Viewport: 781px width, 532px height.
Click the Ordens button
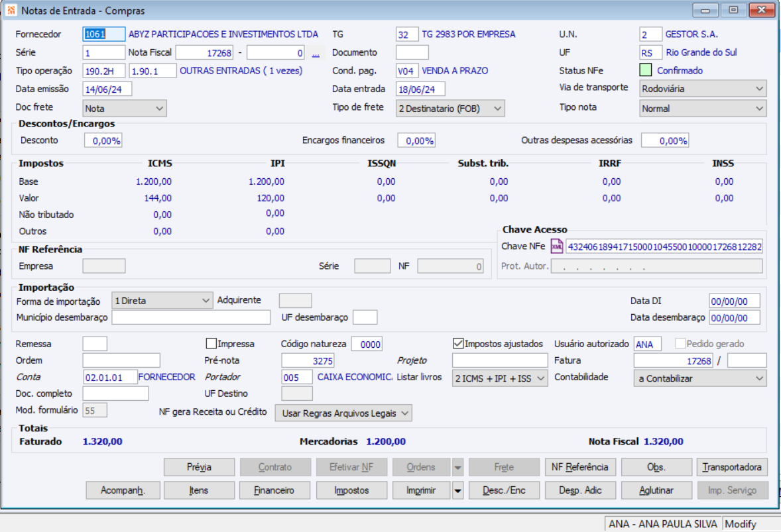click(422, 467)
